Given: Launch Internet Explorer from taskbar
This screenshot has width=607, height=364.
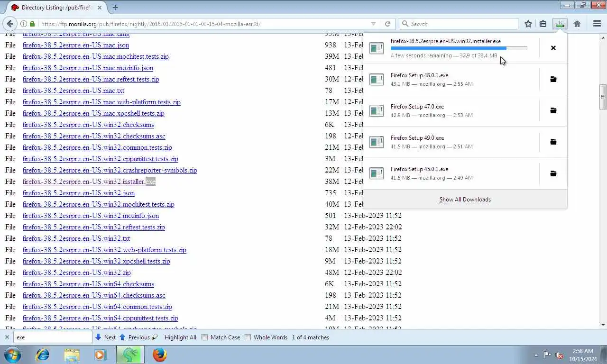Looking at the screenshot, I should [x=43, y=355].
